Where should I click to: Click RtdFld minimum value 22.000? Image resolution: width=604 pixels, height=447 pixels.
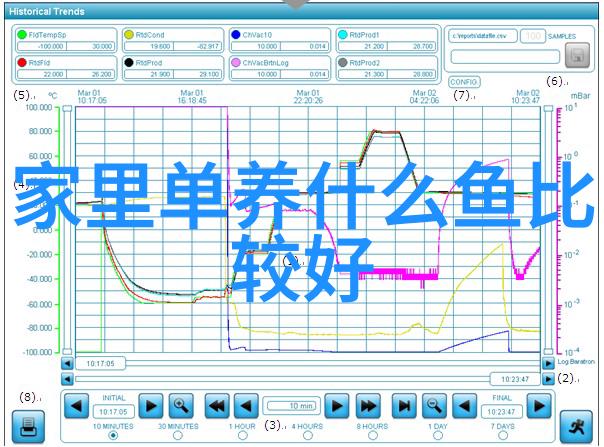(42, 74)
